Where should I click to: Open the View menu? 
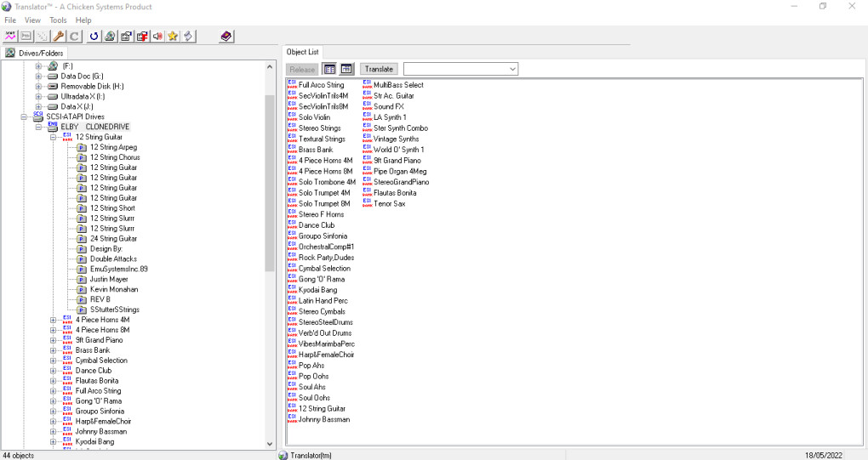pyautogui.click(x=32, y=20)
